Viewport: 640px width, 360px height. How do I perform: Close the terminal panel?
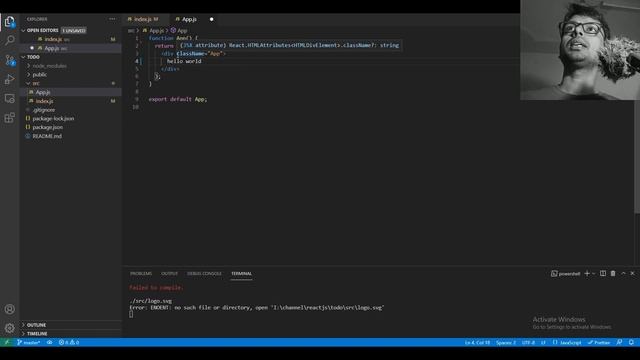coord(632,273)
